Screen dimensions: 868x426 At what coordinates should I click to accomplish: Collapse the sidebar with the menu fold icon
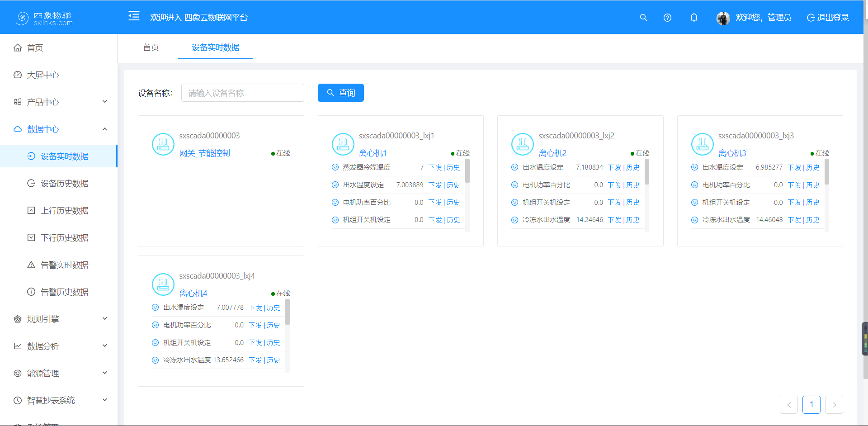pos(134,17)
